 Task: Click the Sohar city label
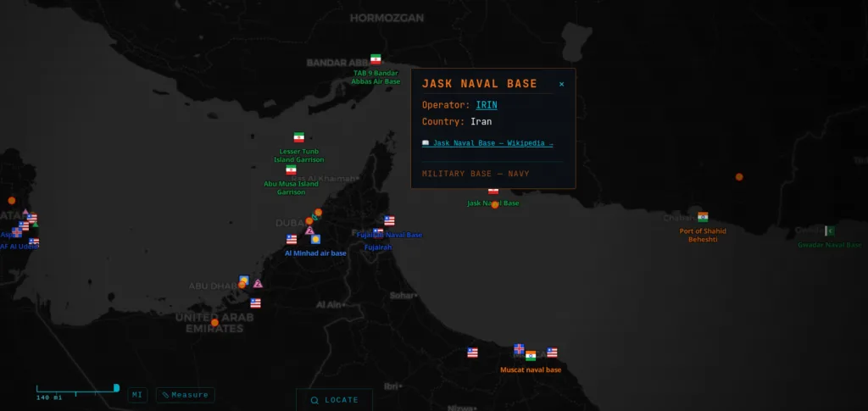pos(404,296)
